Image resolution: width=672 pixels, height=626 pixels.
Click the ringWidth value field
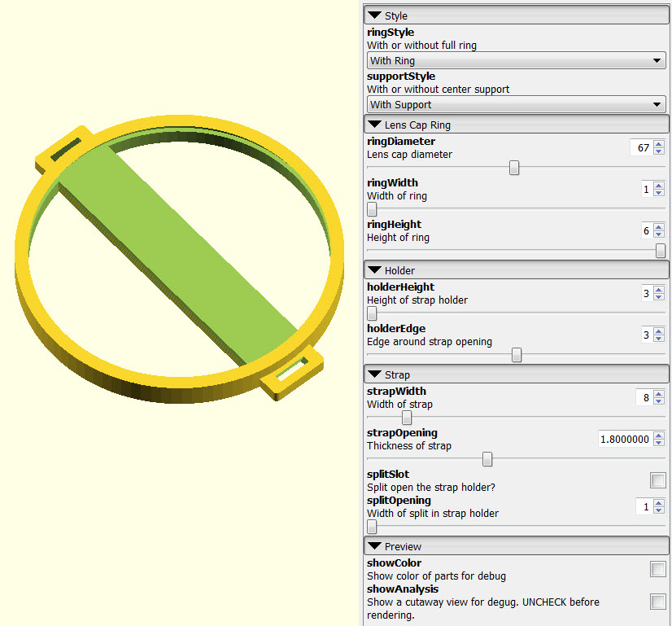click(x=647, y=189)
